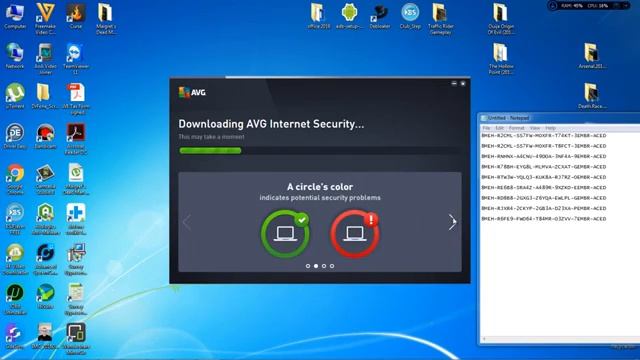Expand the RAM CPU widget dropdown arrow
Image resolution: width=640 pixels, height=360 pixels.
pyautogui.click(x=627, y=6)
